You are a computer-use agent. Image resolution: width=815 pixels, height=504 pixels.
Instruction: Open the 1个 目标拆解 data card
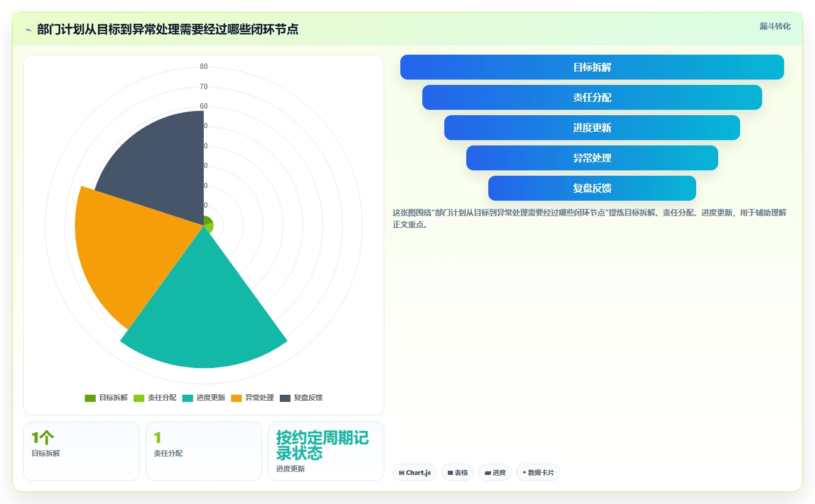(81, 451)
